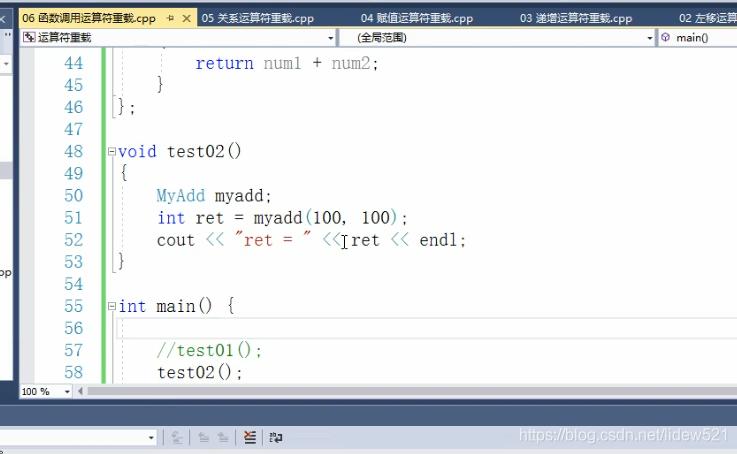Click 'num2' in the return statement
737x454 pixels.
pos(351,63)
